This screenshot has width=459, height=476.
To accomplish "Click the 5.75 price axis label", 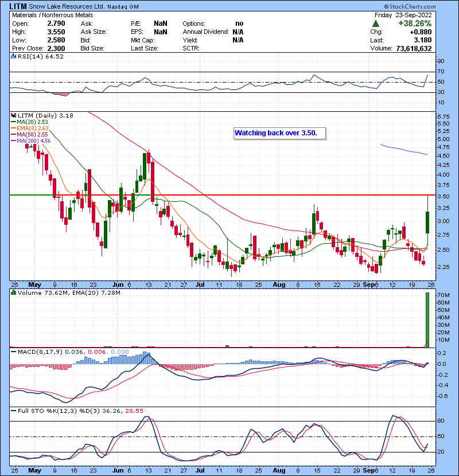I will [x=443, y=116].
